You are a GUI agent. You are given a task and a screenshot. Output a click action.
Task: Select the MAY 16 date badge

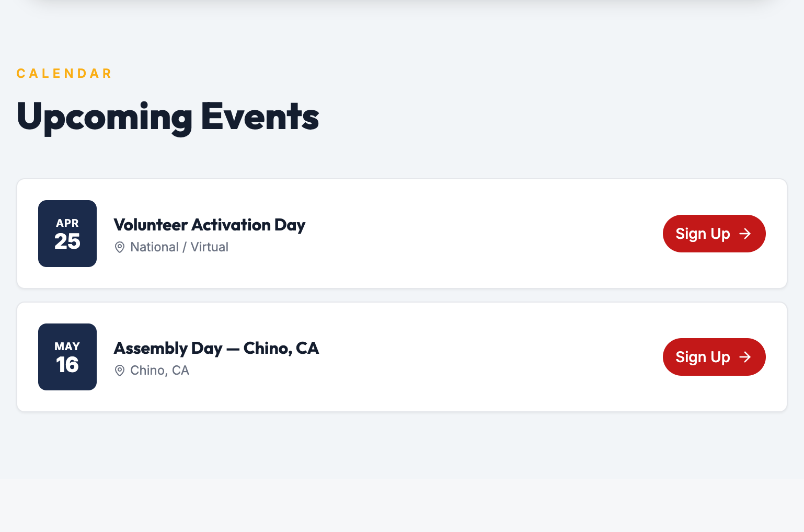coord(67,357)
